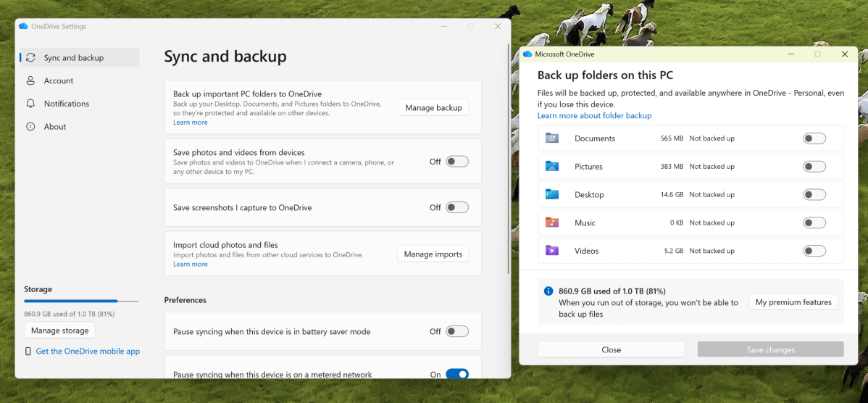Viewport: 868px width, 403px height.
Task: Turn off pause syncing on metered network
Action: tap(457, 374)
